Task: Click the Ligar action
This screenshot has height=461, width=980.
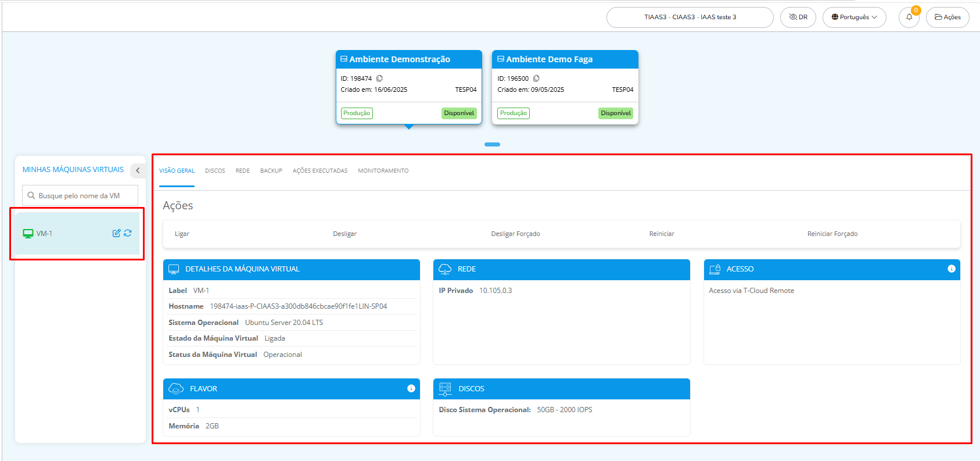Action: 182,234
